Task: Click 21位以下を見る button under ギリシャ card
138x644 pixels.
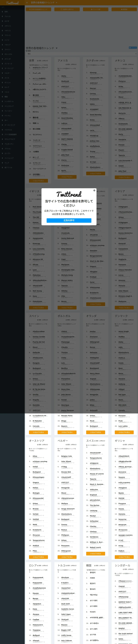Action: 124,557
